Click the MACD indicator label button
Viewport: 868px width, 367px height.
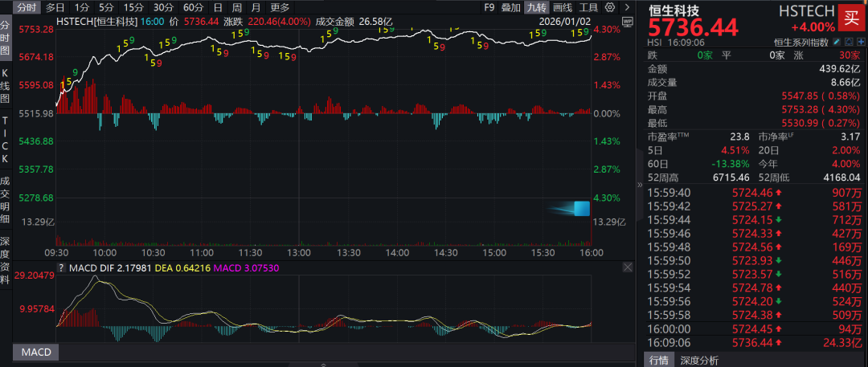(x=35, y=353)
